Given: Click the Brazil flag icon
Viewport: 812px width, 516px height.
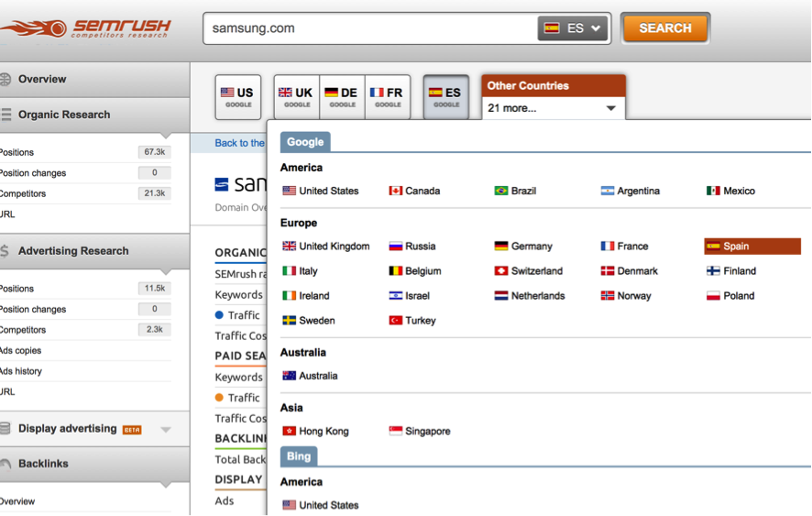Looking at the screenshot, I should tap(501, 191).
